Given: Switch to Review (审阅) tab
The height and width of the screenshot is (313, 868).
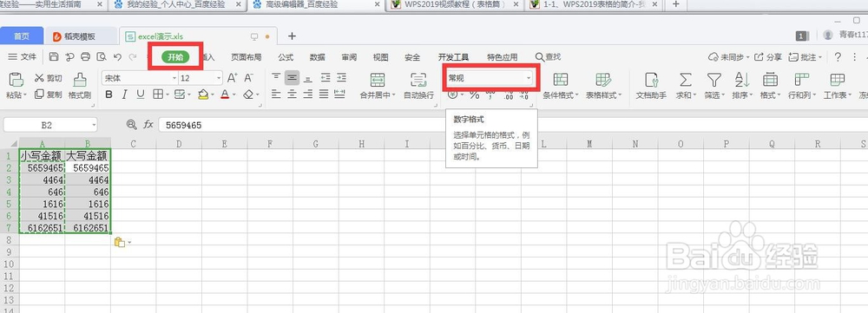Looking at the screenshot, I should 349,57.
